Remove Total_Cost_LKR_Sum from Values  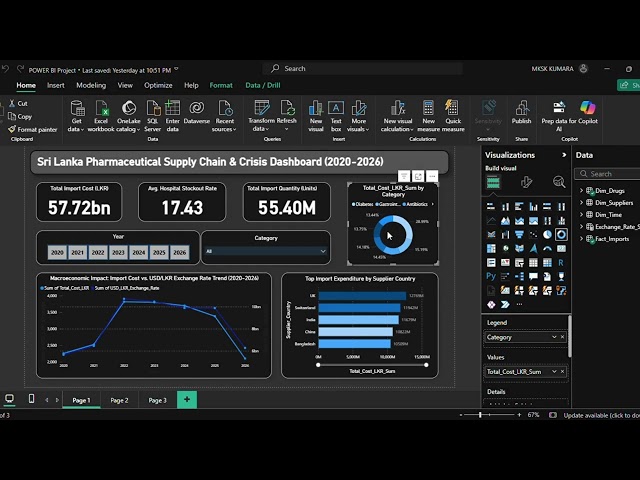[x=562, y=371]
